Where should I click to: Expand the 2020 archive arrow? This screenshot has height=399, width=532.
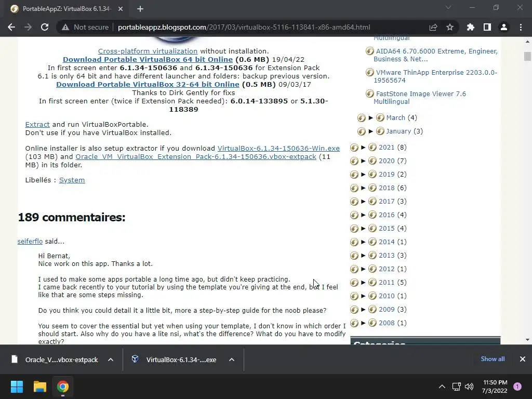(363, 161)
